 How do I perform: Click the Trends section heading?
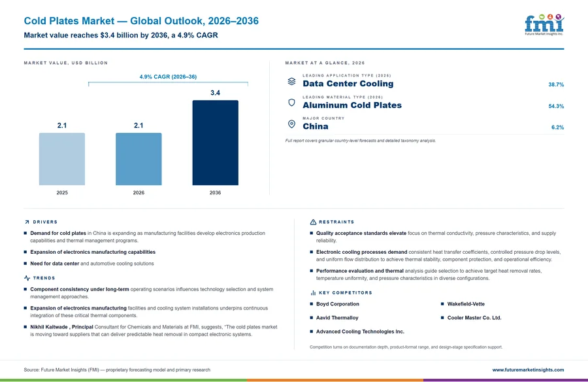[x=44, y=278]
